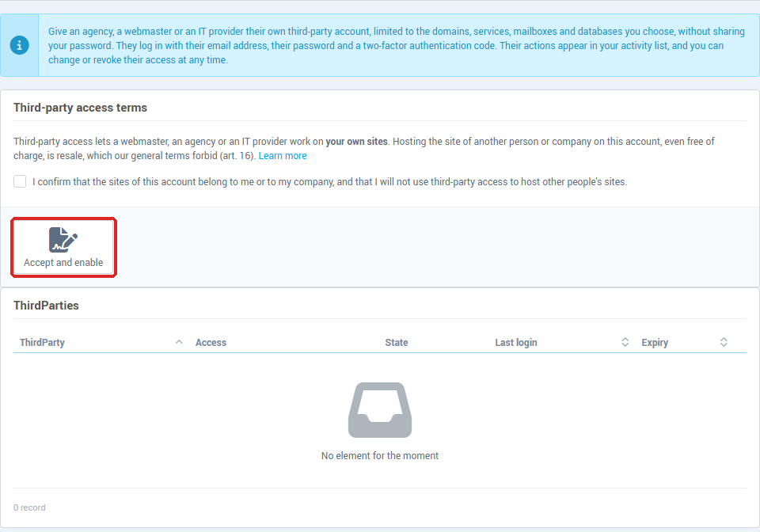
Task: Click the "ThirdParties" section heading
Action: pyautogui.click(x=46, y=306)
